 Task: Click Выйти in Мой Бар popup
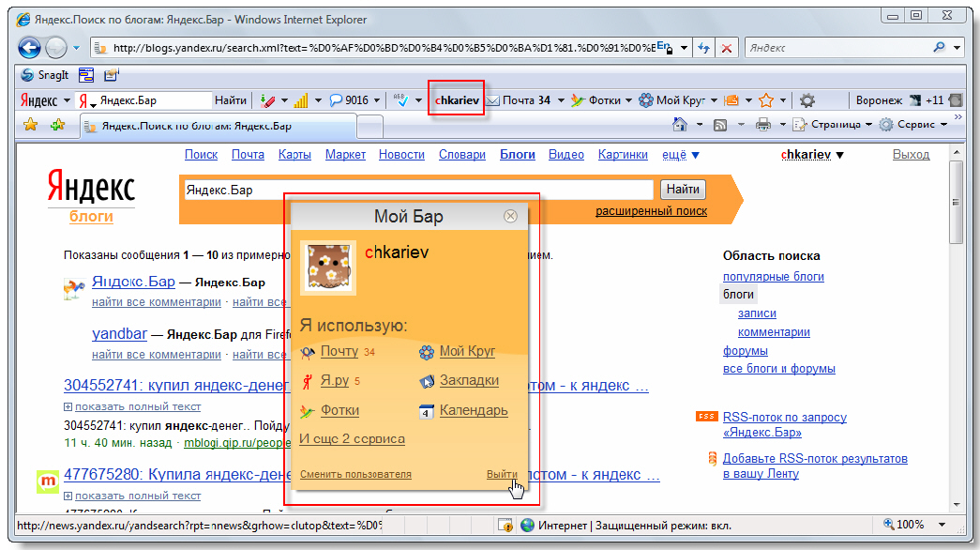click(502, 474)
